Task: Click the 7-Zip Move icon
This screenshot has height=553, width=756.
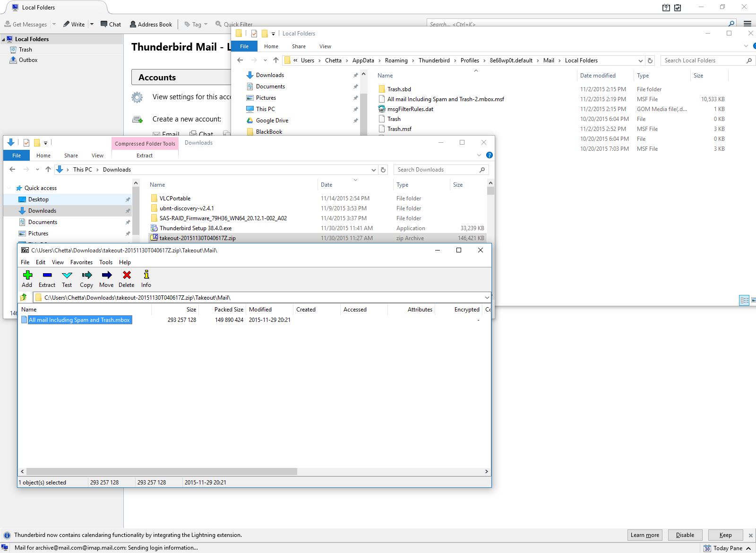Action: (107, 275)
